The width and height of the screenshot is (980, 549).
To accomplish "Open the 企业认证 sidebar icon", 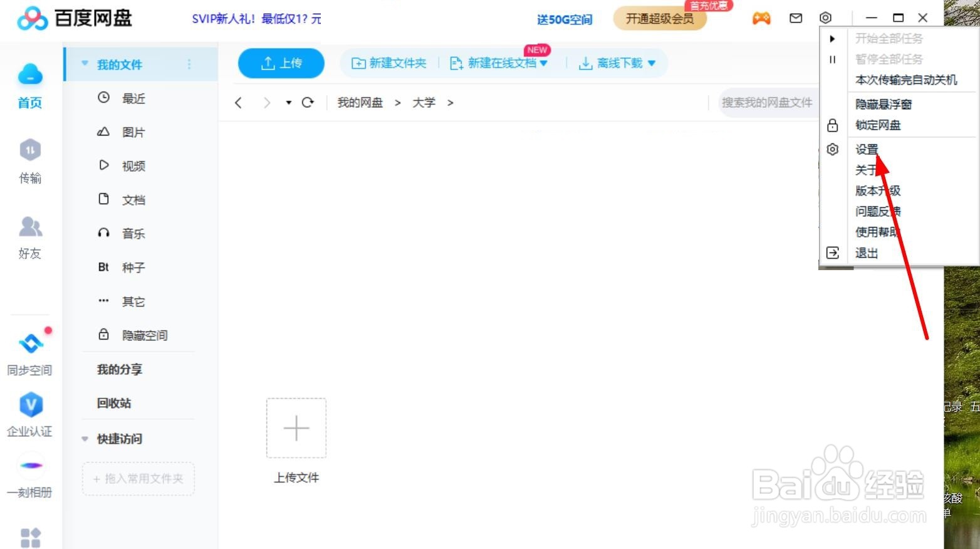I will click(x=29, y=415).
